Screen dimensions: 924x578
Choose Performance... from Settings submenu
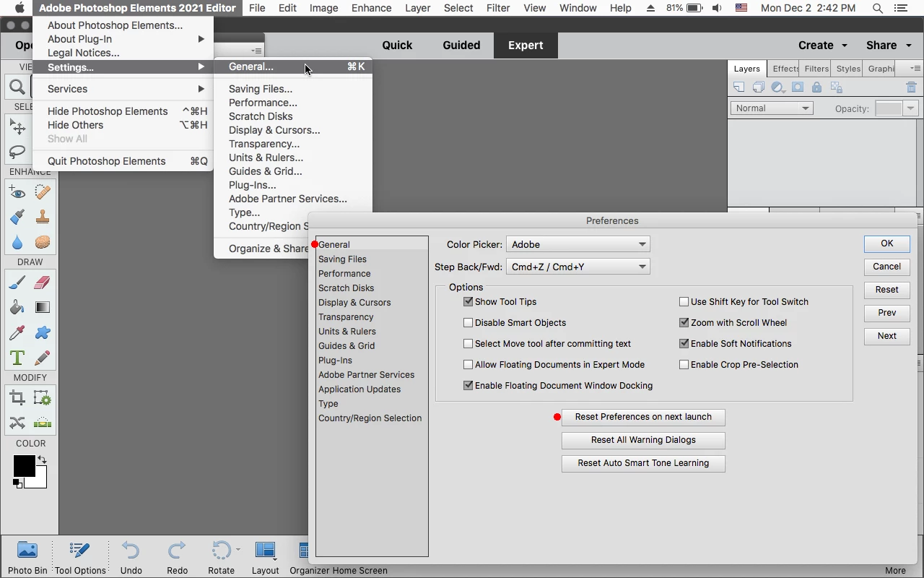[x=263, y=103]
